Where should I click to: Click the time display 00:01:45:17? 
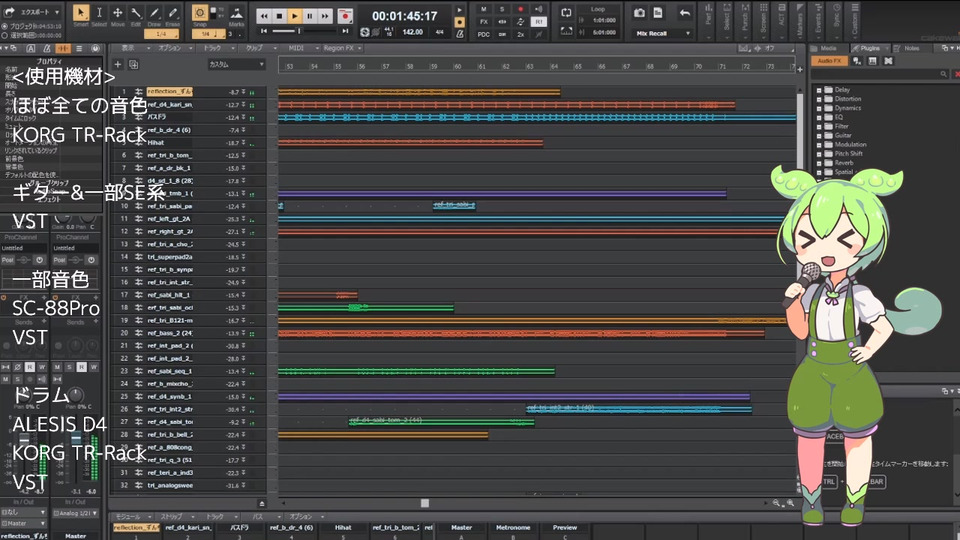[405, 16]
